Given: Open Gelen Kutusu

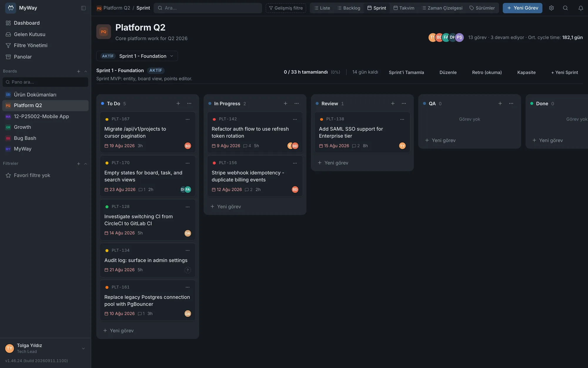Looking at the screenshot, I should 45,34.
